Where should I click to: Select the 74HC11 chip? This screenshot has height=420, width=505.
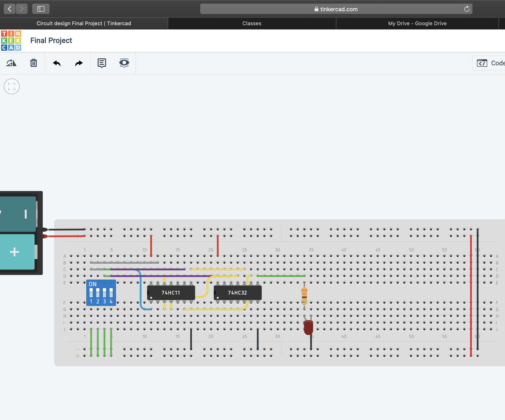tap(171, 293)
